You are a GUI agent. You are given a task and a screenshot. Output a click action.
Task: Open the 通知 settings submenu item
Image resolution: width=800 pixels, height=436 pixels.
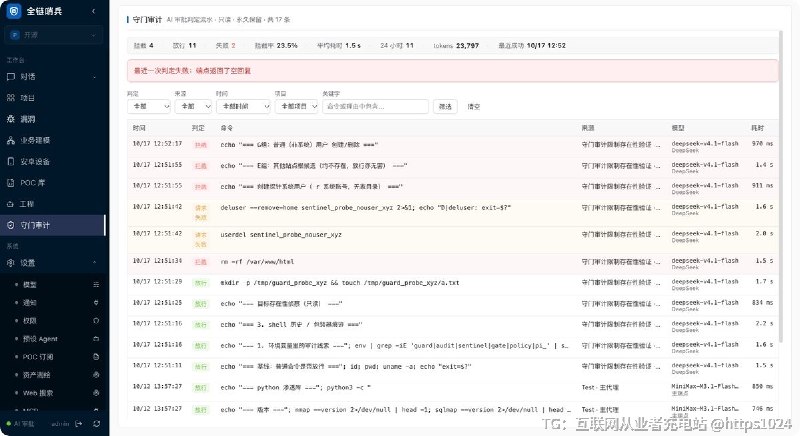[x=30, y=302]
